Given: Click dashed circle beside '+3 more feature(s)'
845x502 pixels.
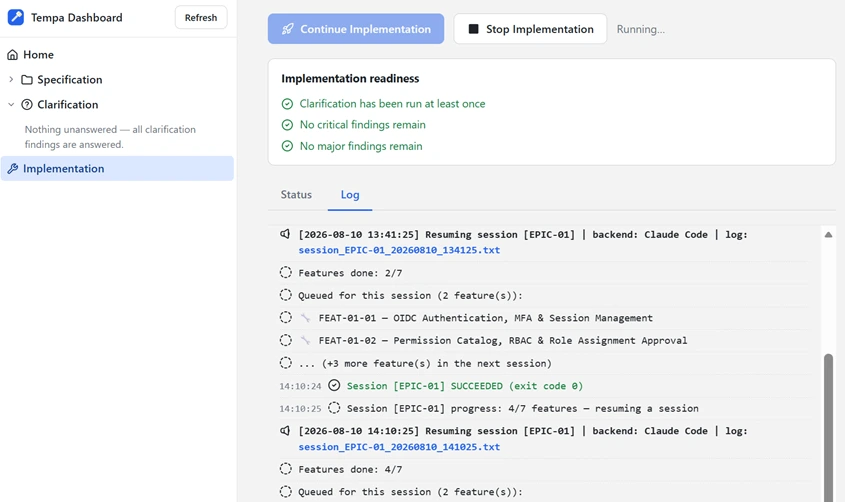Looking at the screenshot, I should tap(286, 362).
